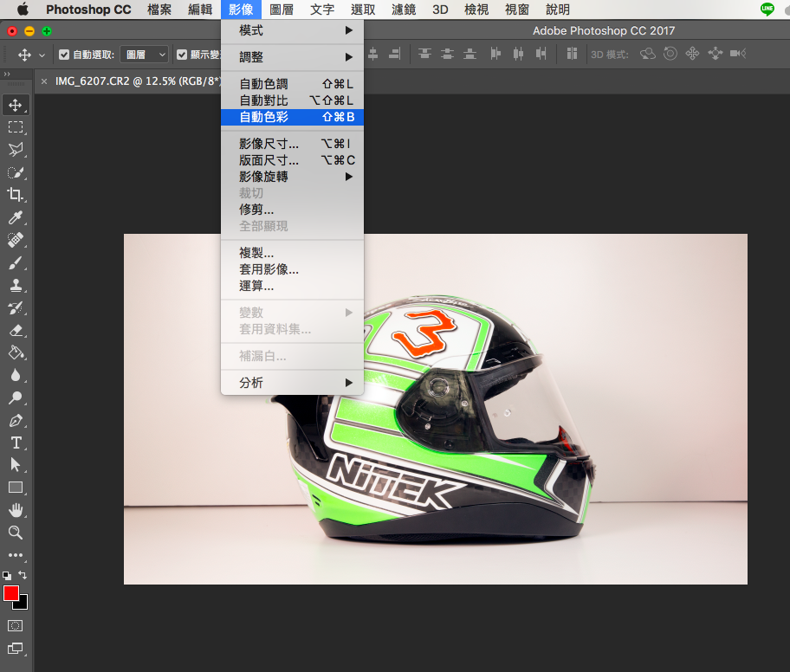Close the IMG_6207.CR2 document tab
Image resolution: width=790 pixels, height=672 pixels.
click(44, 81)
